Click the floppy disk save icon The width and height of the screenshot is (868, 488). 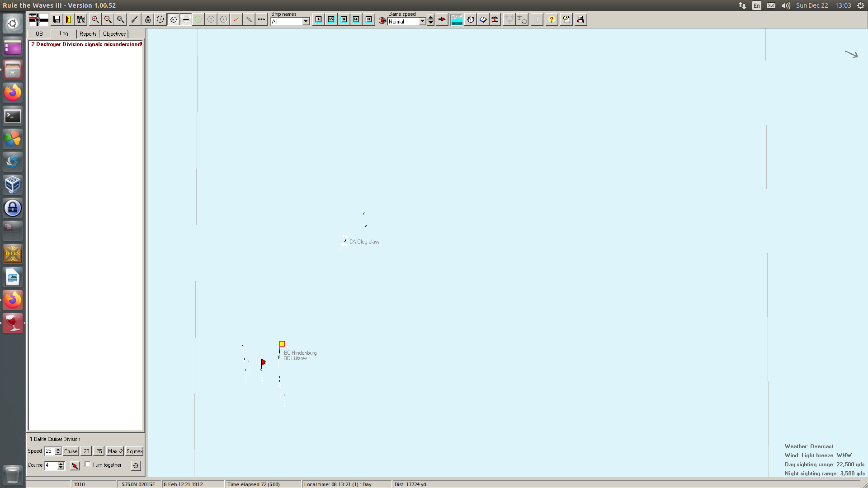click(57, 19)
